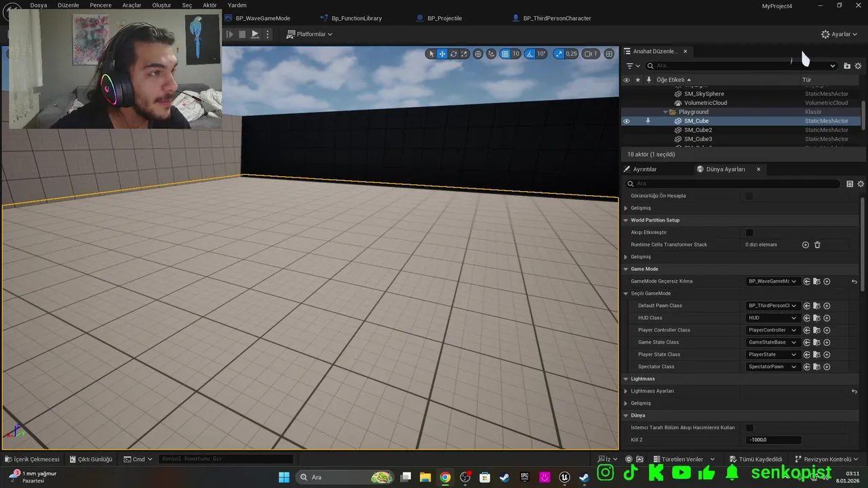This screenshot has height=488, width=868.
Task: Delete Runtime Cells Transformer Stack elements
Action: pos(817,245)
